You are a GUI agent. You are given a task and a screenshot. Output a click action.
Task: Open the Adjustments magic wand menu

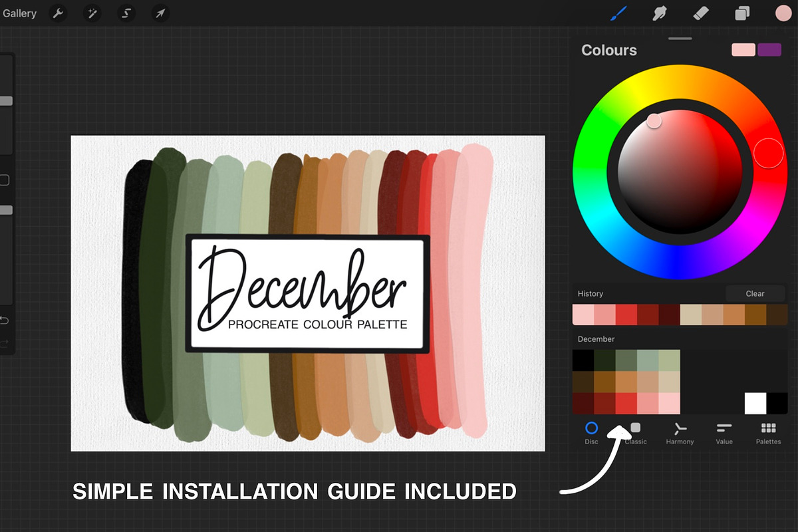(x=92, y=13)
